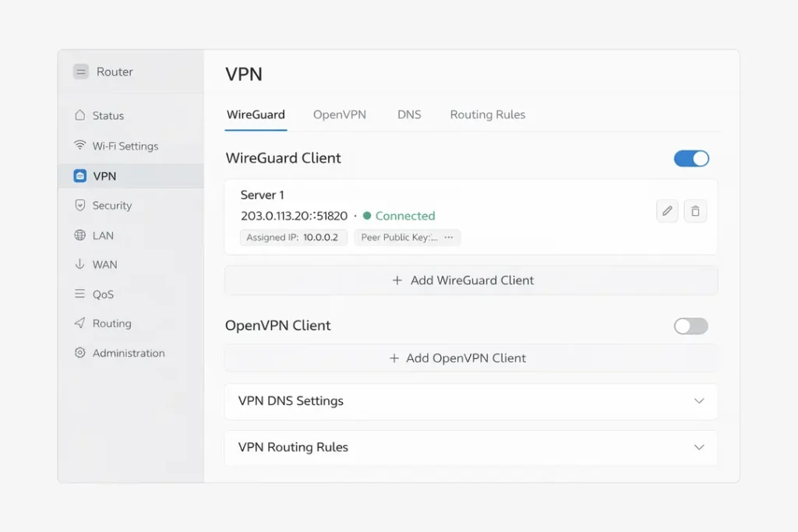Viewport: 798px width, 532px height.
Task: Open the Status page from the sidebar
Action: 108,115
